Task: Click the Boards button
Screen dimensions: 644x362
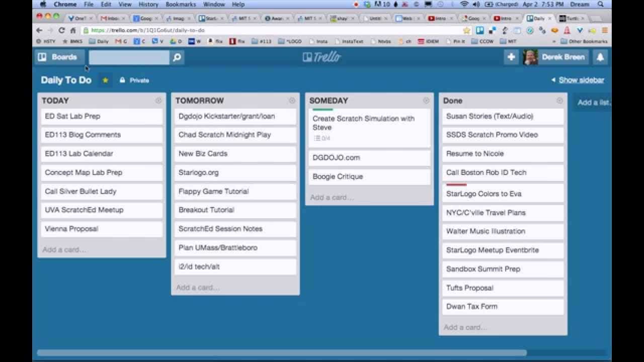Action: 58,57
